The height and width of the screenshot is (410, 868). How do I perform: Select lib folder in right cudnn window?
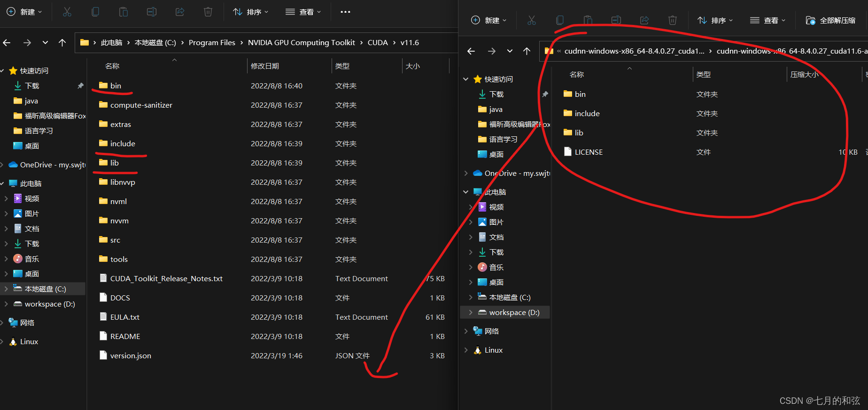point(579,133)
